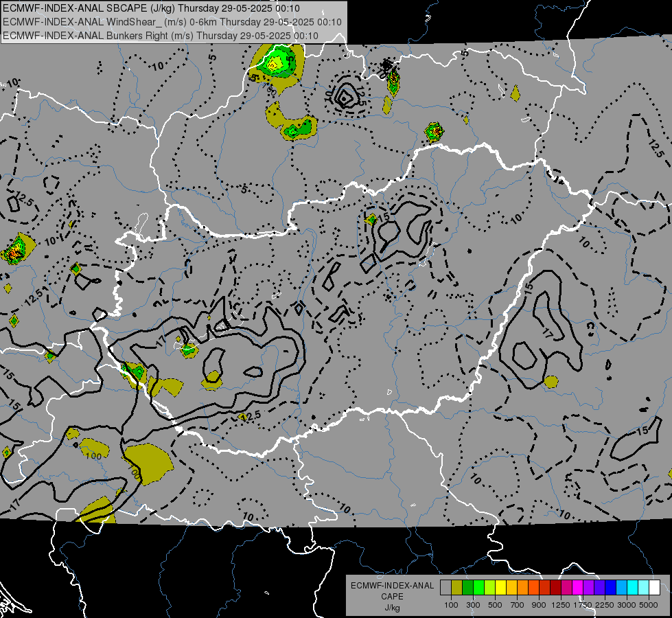Screen dimensions: 672x618
Task: Click the 1250 tick label in legend
Action: coord(561,605)
